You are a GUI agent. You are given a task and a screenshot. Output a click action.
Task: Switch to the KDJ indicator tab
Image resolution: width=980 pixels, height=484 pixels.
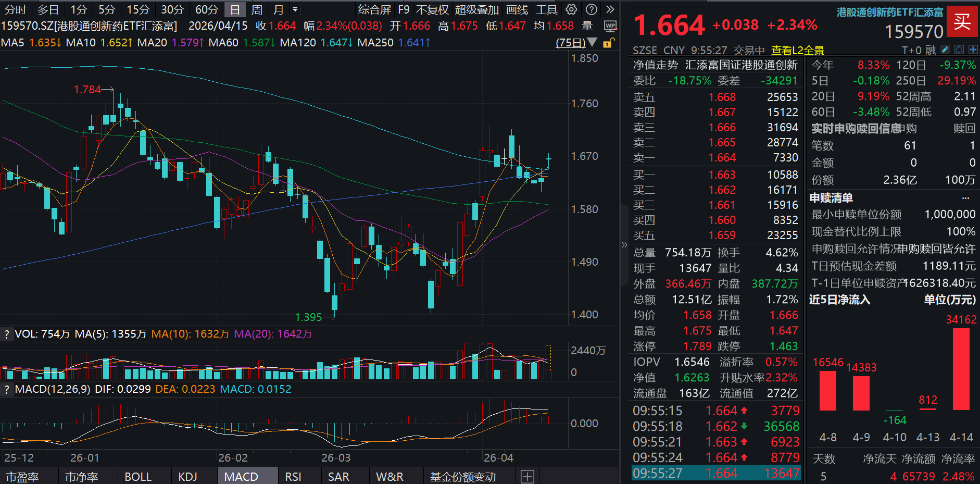point(189,476)
